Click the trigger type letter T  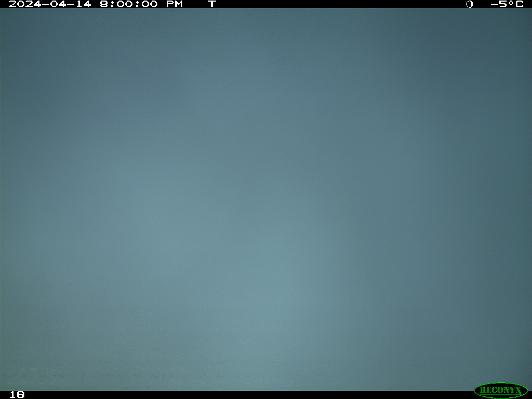pos(212,4)
